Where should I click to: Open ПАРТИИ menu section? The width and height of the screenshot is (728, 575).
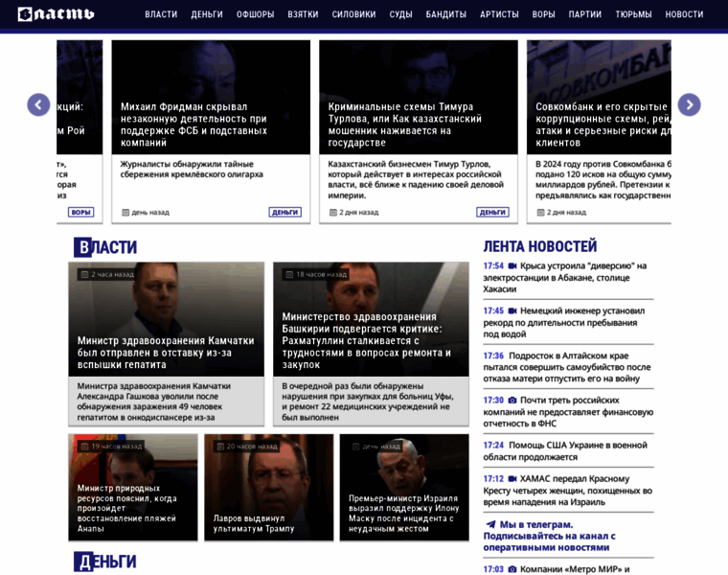point(585,14)
